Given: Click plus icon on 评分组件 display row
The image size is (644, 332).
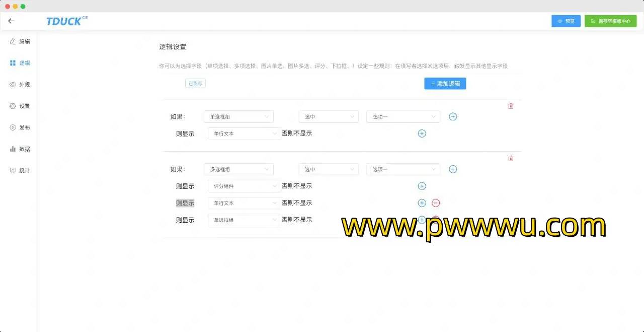Looking at the screenshot, I should pos(422,186).
